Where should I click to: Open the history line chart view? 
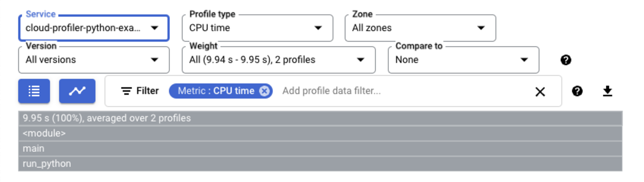[77, 91]
